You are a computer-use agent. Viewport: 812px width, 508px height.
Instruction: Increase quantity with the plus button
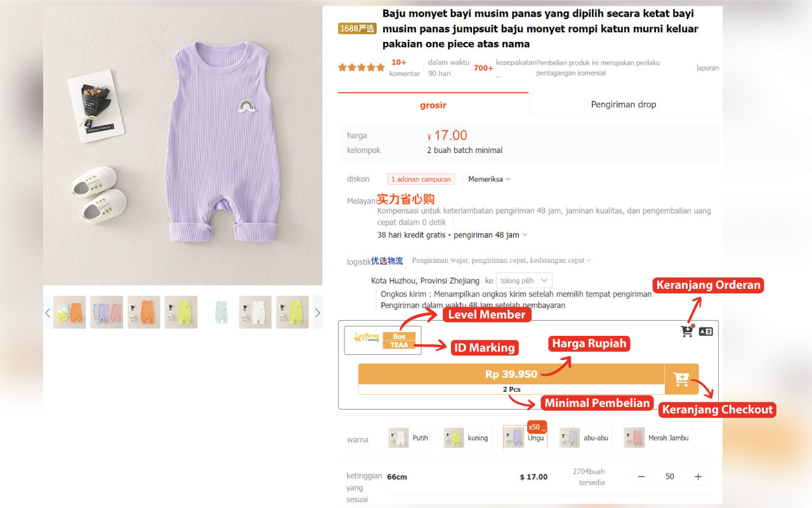[698, 476]
